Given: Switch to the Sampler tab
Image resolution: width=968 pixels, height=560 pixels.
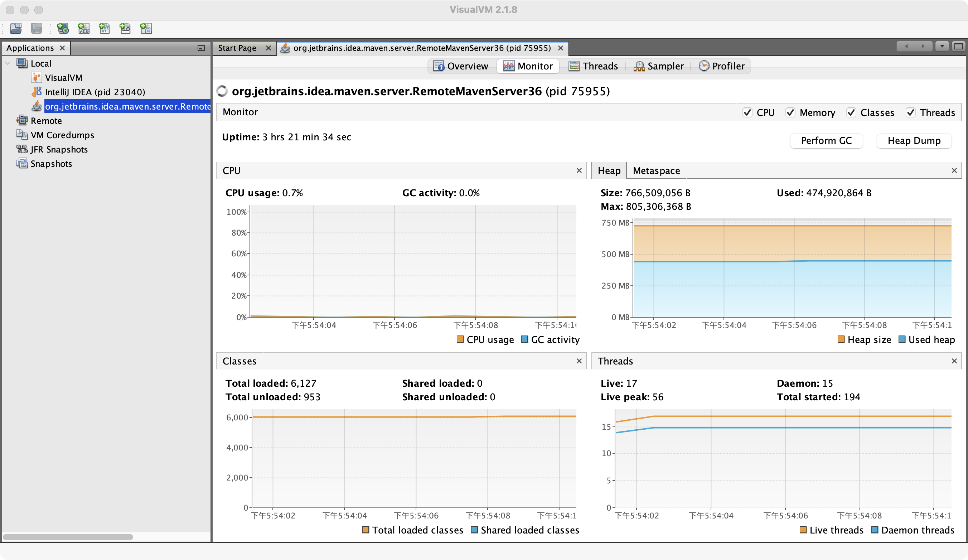Looking at the screenshot, I should pyautogui.click(x=659, y=66).
